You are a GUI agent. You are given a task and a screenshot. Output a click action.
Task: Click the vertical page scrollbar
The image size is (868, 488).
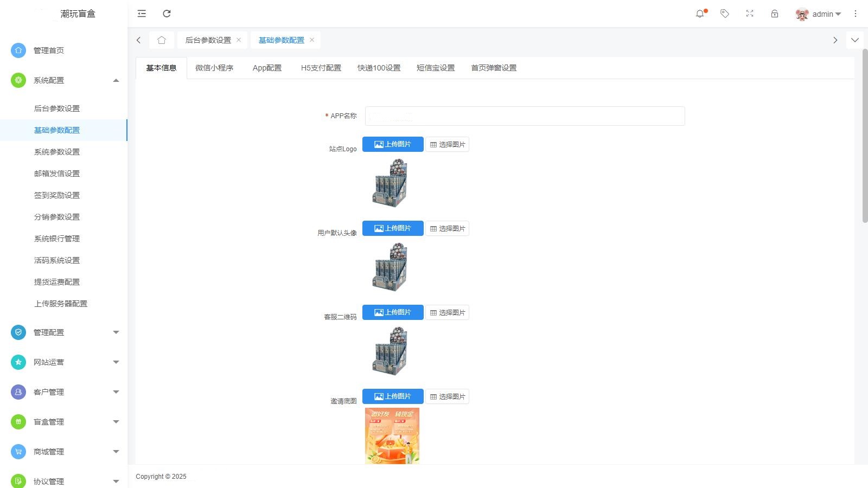(x=865, y=136)
